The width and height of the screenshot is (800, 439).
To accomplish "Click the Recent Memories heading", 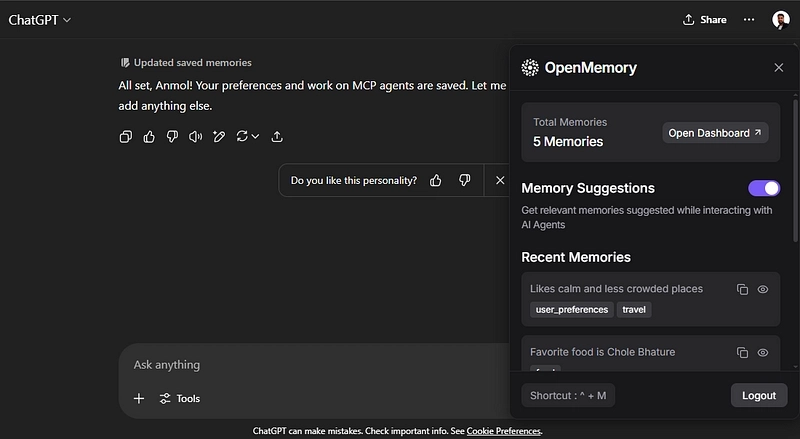I will [576, 257].
